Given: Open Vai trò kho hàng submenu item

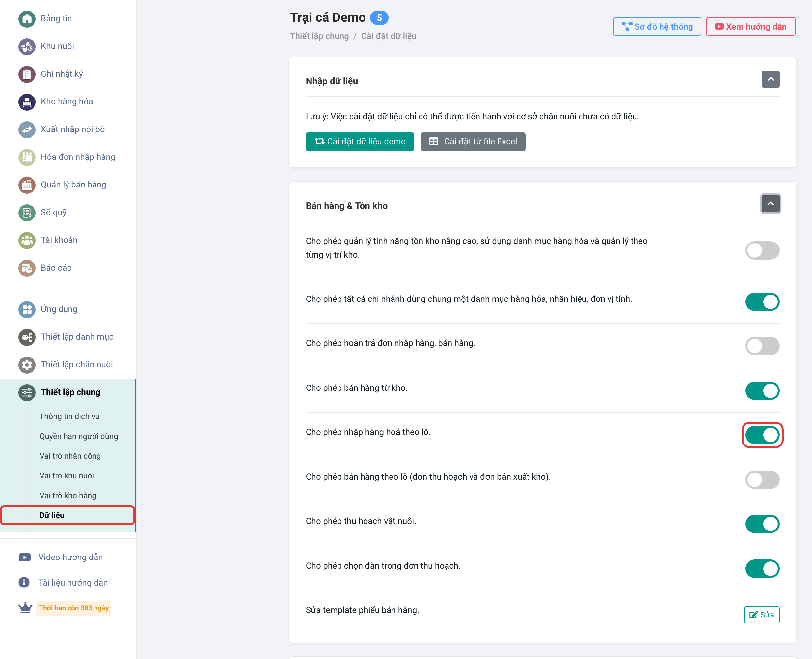Looking at the screenshot, I should pos(68,495).
